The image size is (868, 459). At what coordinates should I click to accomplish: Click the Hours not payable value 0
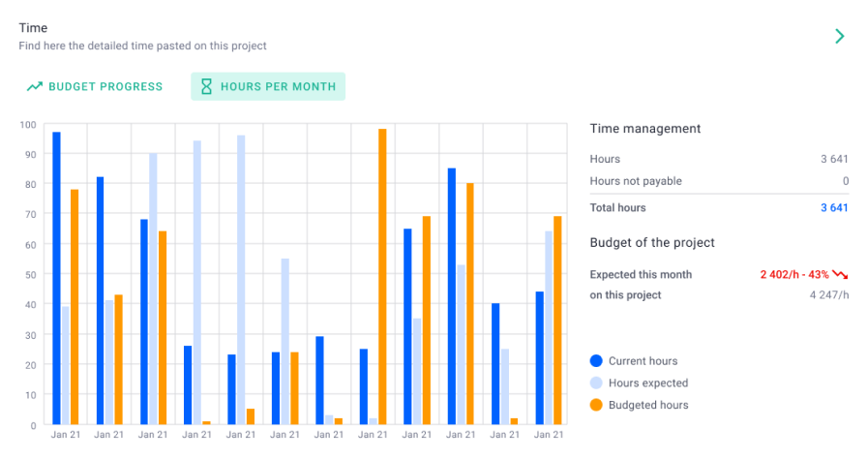coord(846,181)
